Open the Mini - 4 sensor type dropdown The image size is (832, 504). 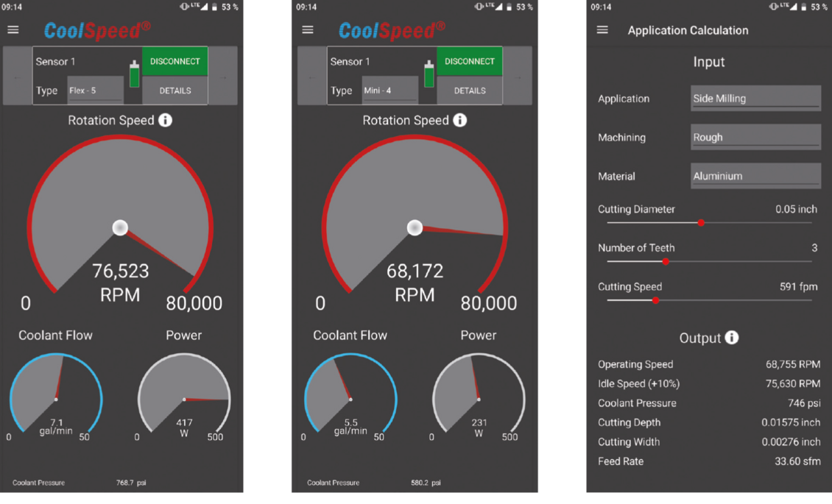pyautogui.click(x=390, y=90)
